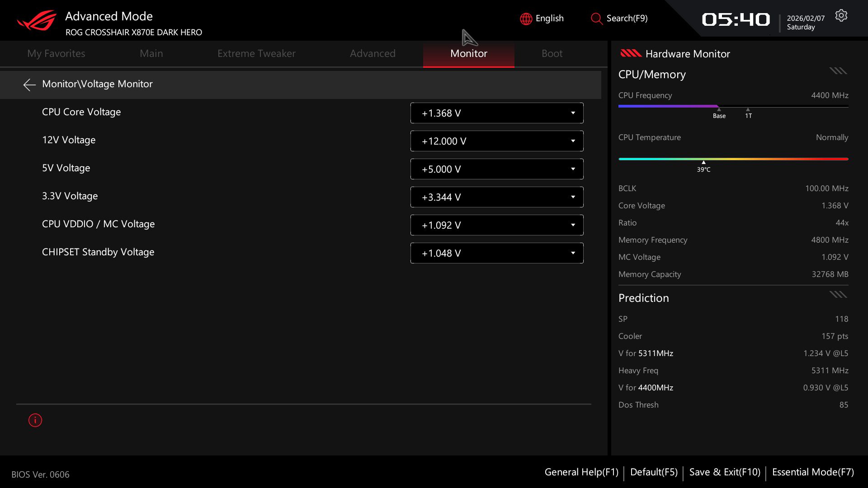Switch to the Extreme Tweaker tab

click(256, 53)
